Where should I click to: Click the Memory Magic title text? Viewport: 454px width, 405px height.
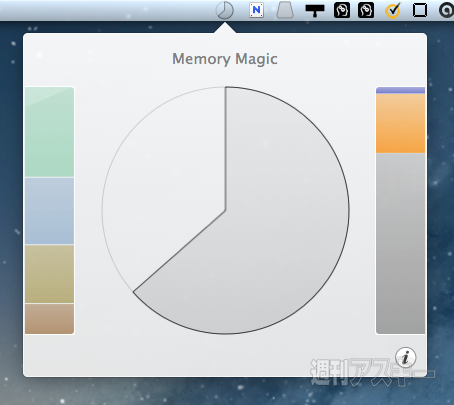click(x=225, y=59)
